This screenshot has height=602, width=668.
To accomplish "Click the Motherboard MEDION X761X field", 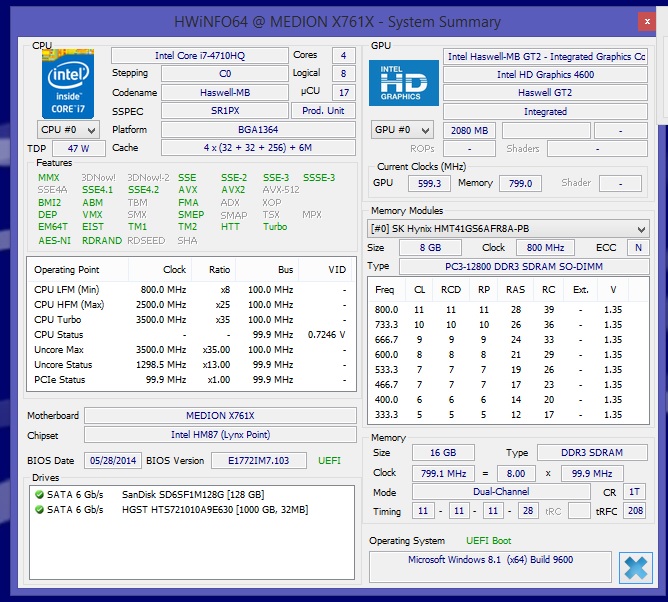I will click(x=220, y=415).
